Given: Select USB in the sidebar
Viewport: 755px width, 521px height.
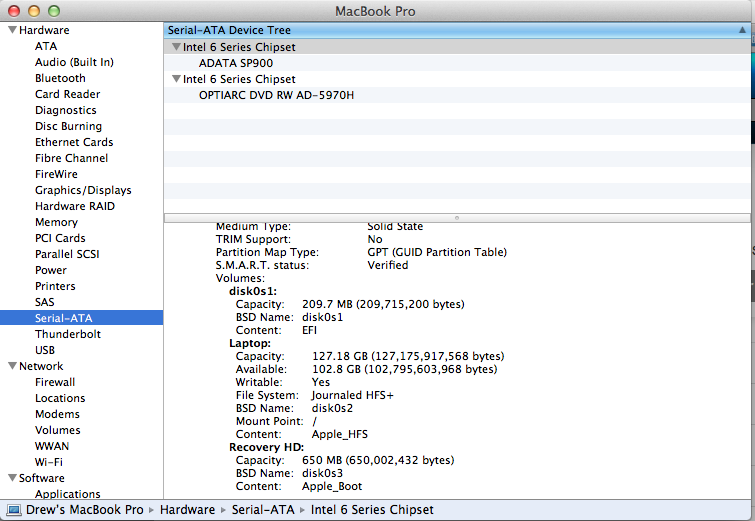Looking at the screenshot, I should pyautogui.click(x=44, y=350).
